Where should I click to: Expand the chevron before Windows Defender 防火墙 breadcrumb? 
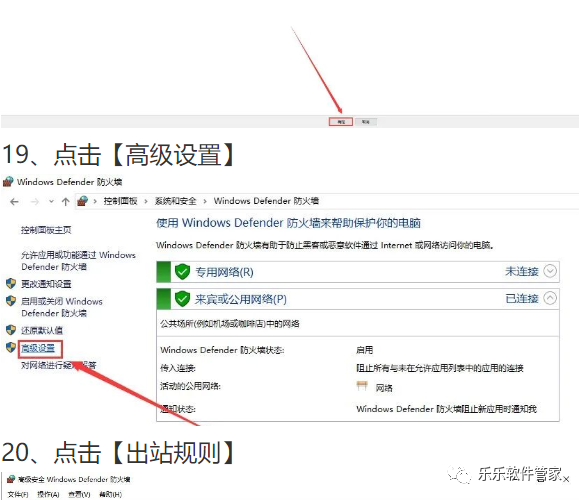pyautogui.click(x=205, y=202)
